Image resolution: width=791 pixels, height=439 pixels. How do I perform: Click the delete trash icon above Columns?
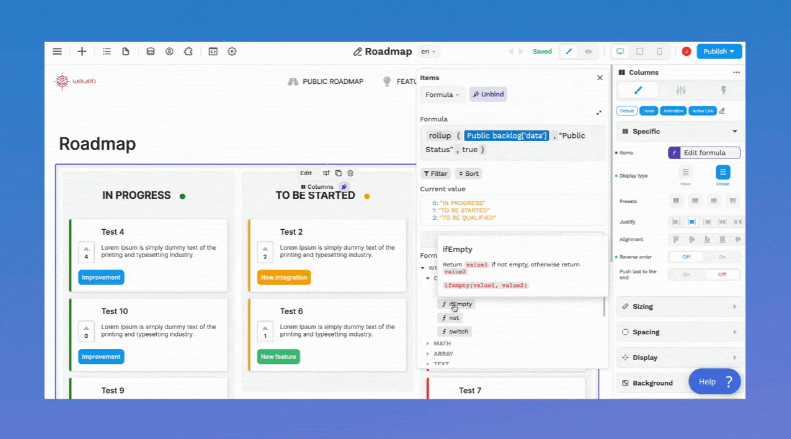tap(351, 173)
